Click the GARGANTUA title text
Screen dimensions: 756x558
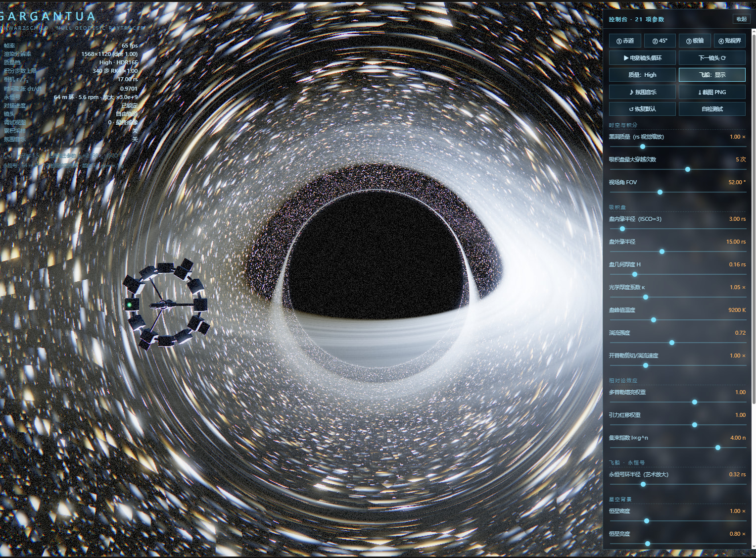(47, 16)
